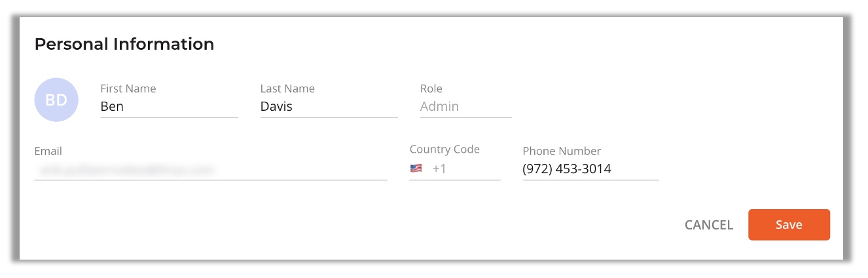Click the Country Code label
The height and width of the screenshot is (278, 868).
coord(444,149)
